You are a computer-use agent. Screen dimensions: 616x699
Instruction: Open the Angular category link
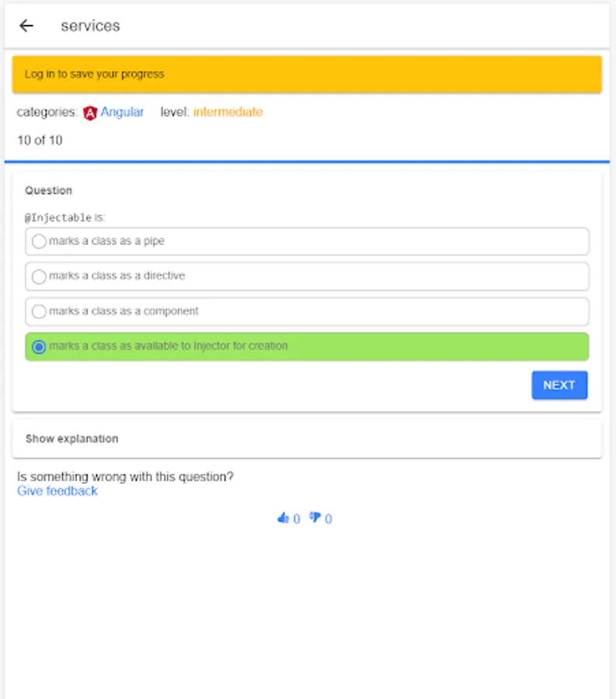click(122, 112)
